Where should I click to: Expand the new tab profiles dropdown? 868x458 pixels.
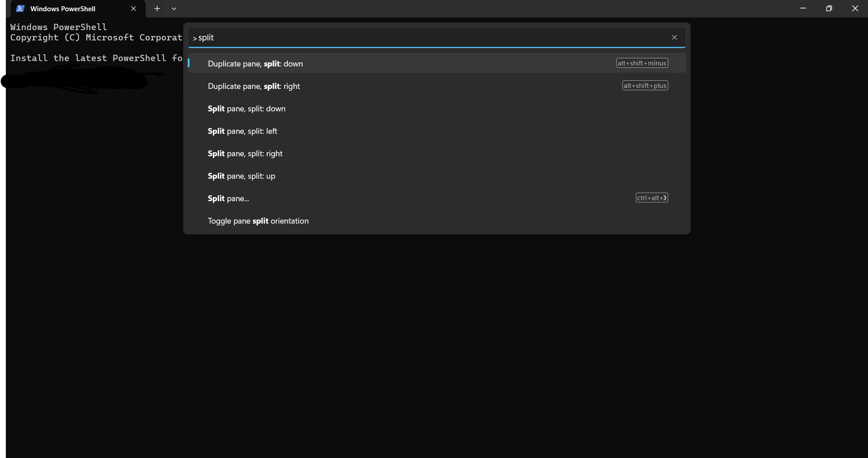click(174, 9)
